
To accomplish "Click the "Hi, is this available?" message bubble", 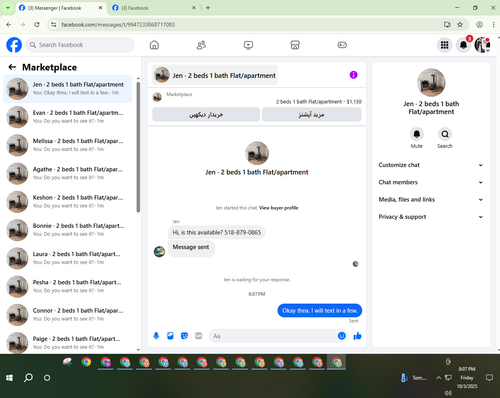I will 217,232.
